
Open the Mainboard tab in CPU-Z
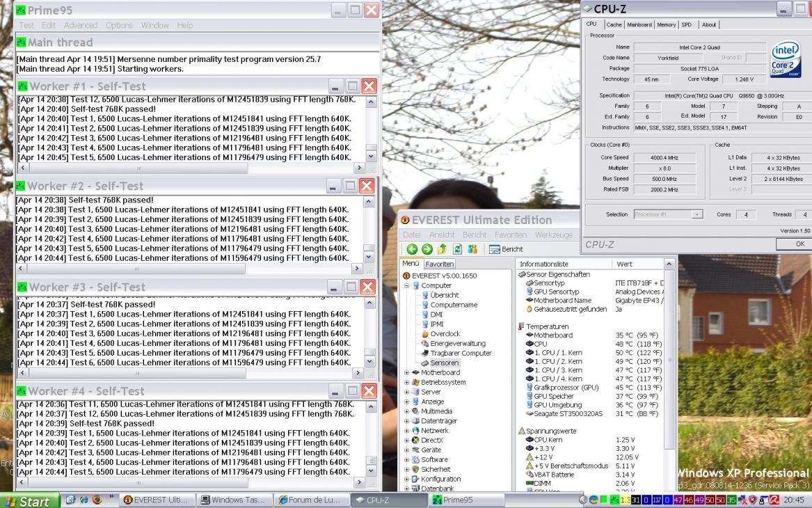click(x=639, y=25)
